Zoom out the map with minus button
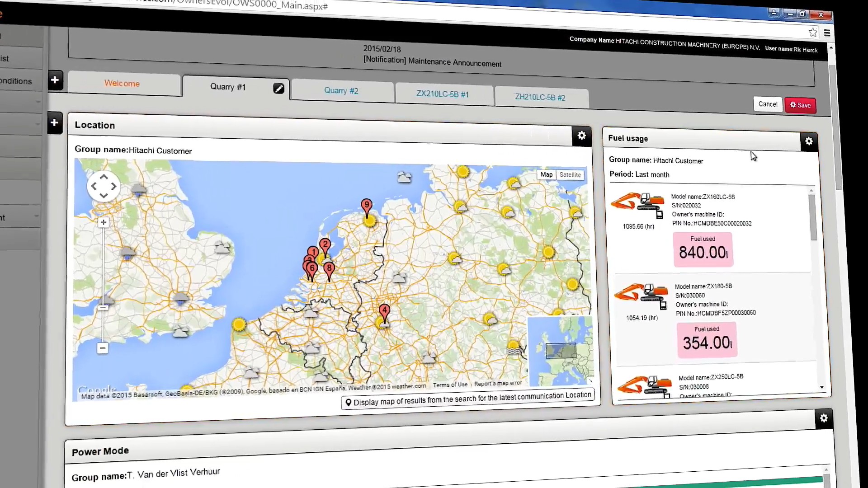 point(103,348)
